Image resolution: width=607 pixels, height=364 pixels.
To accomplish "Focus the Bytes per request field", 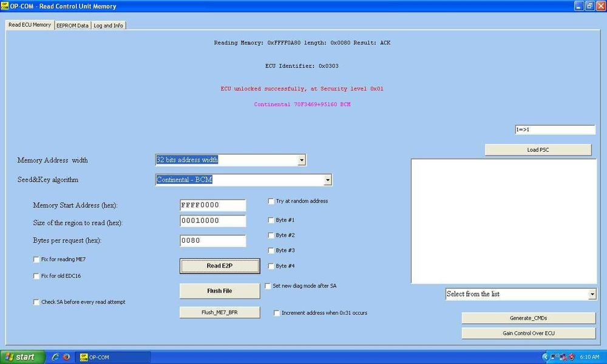I will (212, 241).
